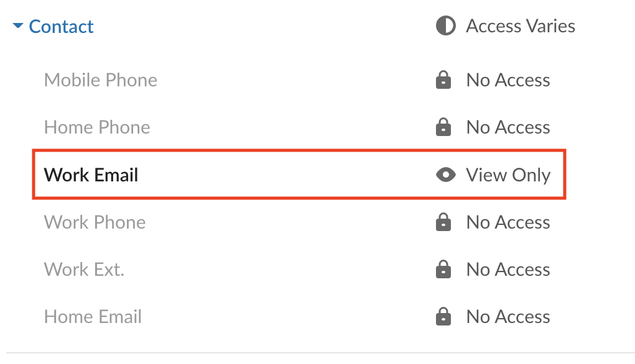
Task: Click the lock icon for Home Email
Action: coord(443,317)
